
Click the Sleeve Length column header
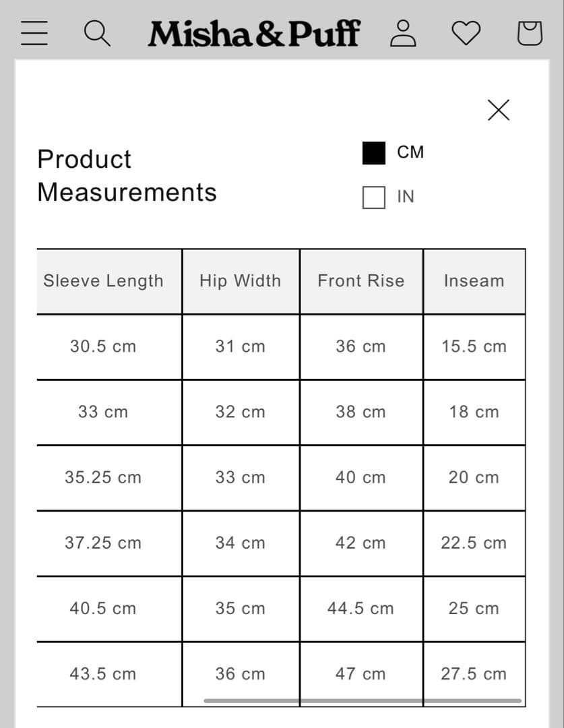point(103,281)
